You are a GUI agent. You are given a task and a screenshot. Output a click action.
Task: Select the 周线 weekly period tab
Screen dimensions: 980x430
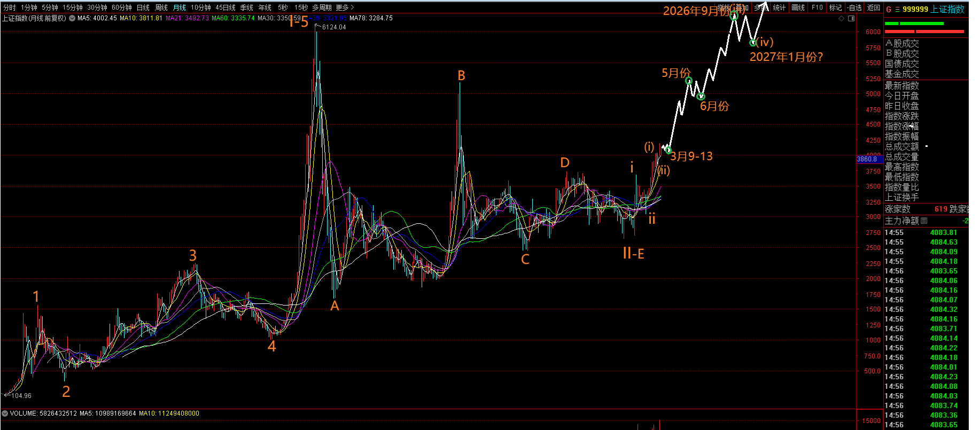(161, 7)
